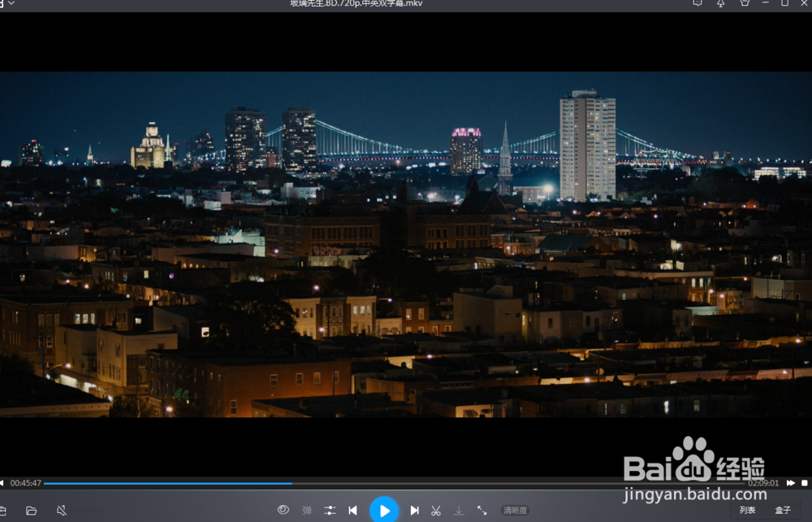Click the elapsed time 00:45:47
The image size is (812, 522).
point(25,483)
